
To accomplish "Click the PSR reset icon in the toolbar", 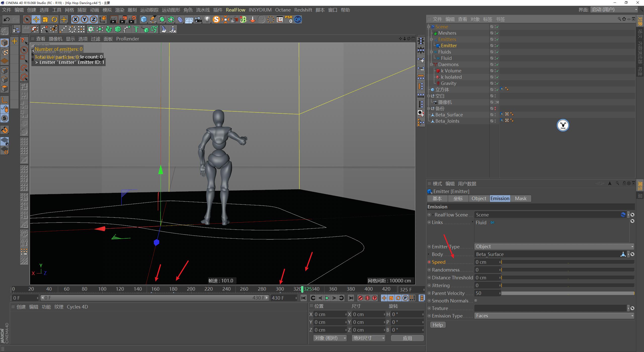I will [x=289, y=19].
